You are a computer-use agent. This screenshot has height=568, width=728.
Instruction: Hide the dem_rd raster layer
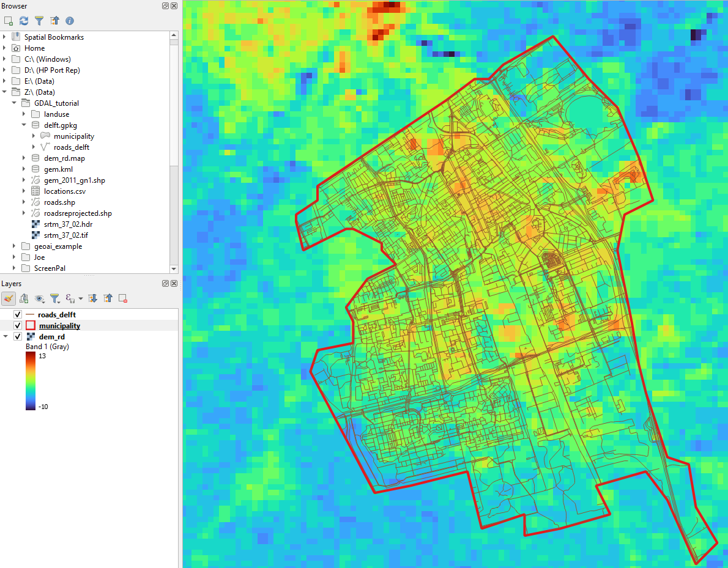click(18, 337)
